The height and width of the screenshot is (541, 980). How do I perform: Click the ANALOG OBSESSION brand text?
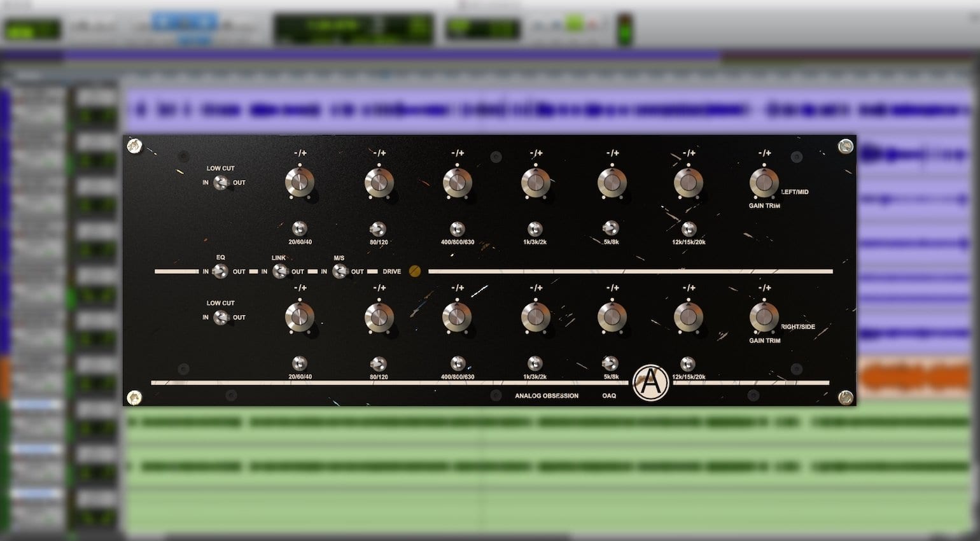[x=547, y=396]
